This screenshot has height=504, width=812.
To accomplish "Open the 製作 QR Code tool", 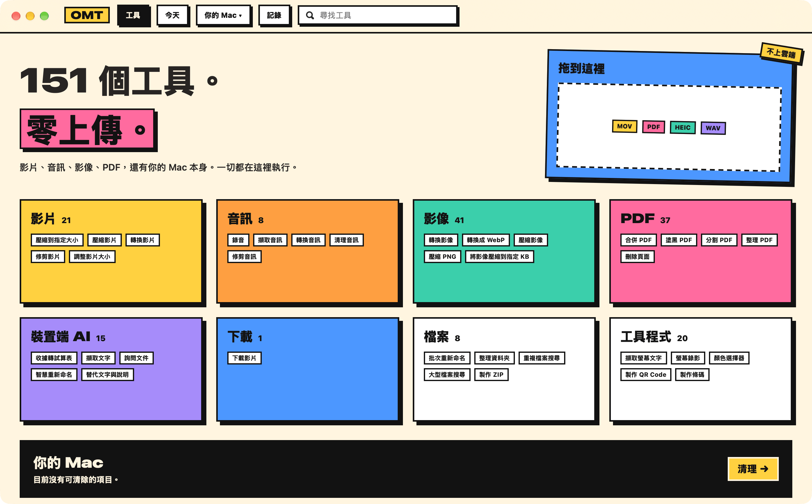I will 646,375.
